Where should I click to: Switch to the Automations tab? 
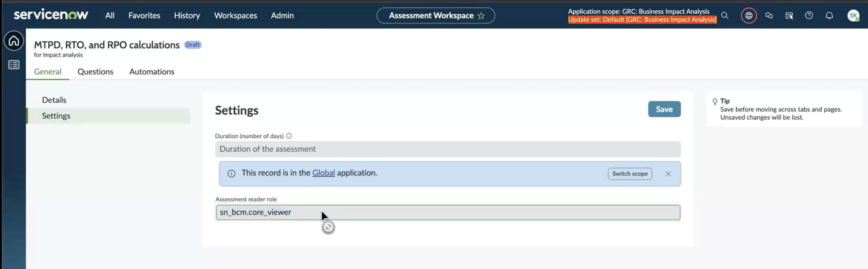152,72
